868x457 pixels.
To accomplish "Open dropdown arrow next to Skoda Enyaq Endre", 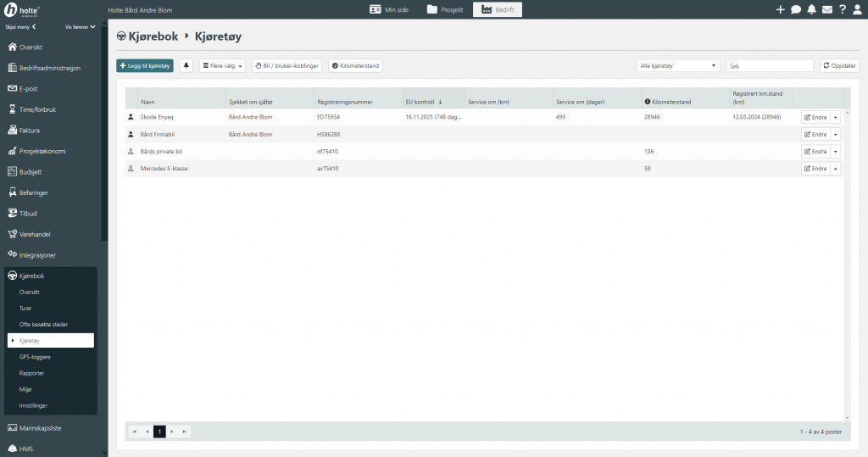I will (x=836, y=117).
